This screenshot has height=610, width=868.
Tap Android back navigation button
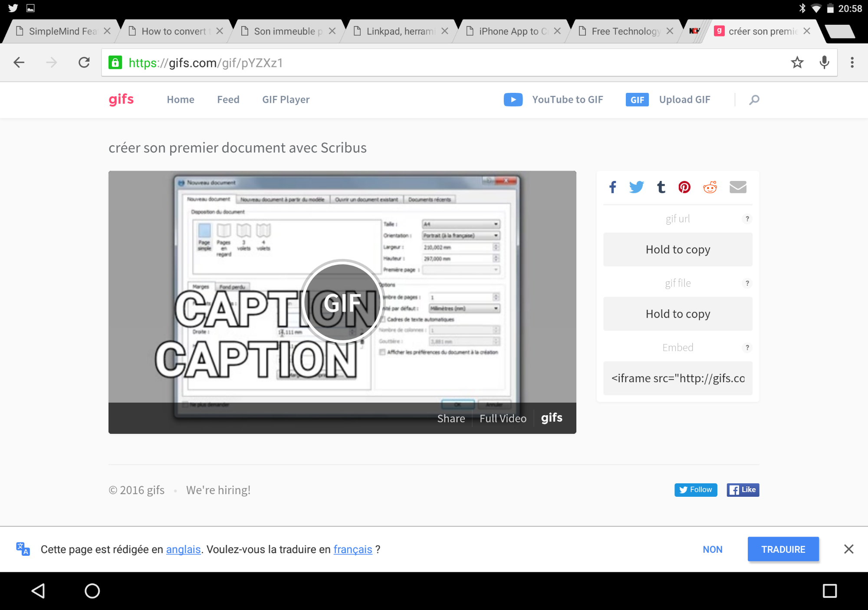[38, 591]
